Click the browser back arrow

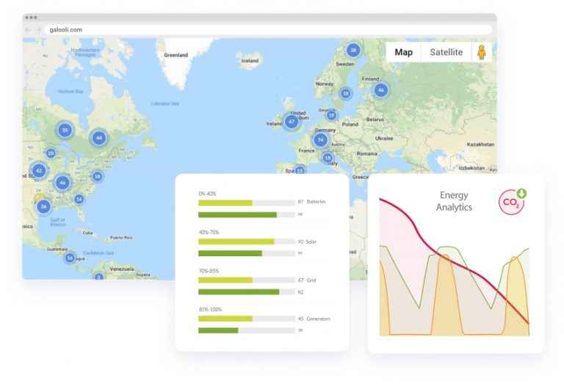pyautogui.click(x=28, y=30)
